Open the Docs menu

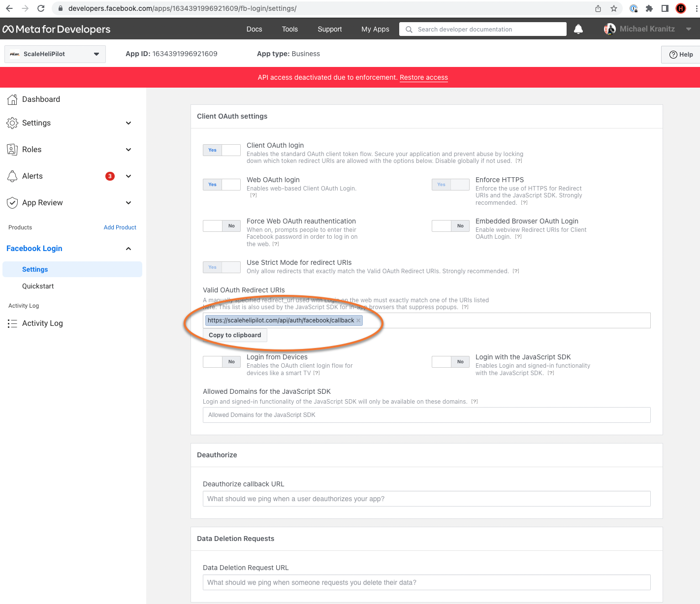click(x=254, y=30)
